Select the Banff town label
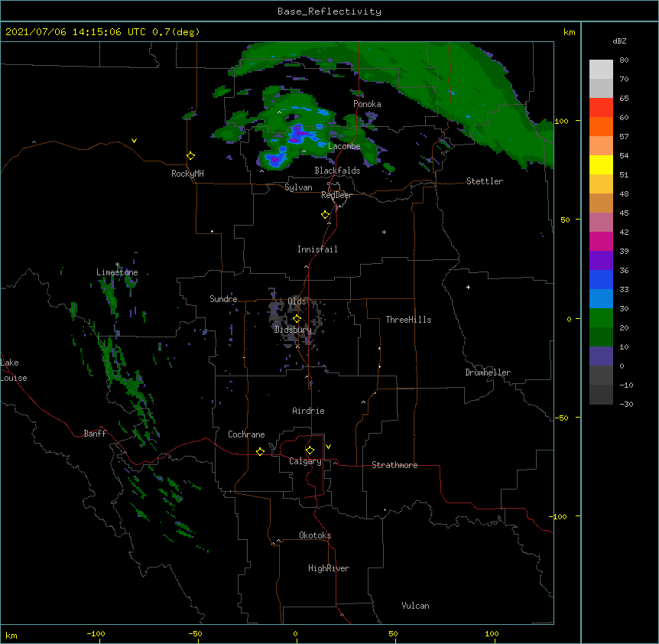Screen dimensions: 659x644 tap(95, 434)
